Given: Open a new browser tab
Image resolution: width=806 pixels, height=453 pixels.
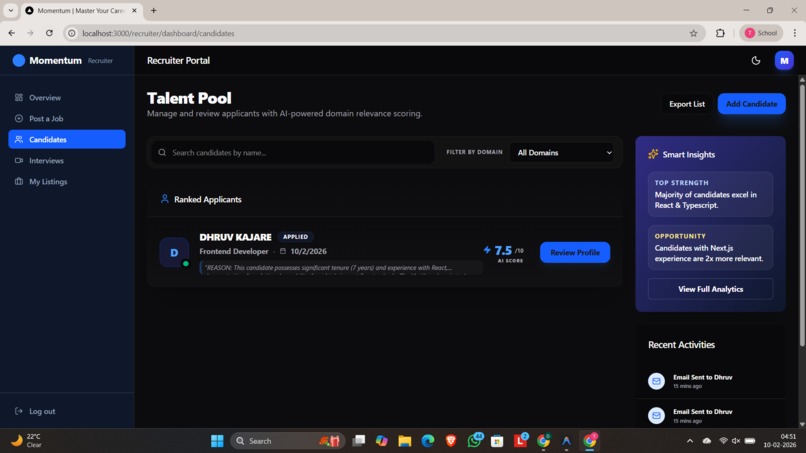Looking at the screenshot, I should (153, 10).
